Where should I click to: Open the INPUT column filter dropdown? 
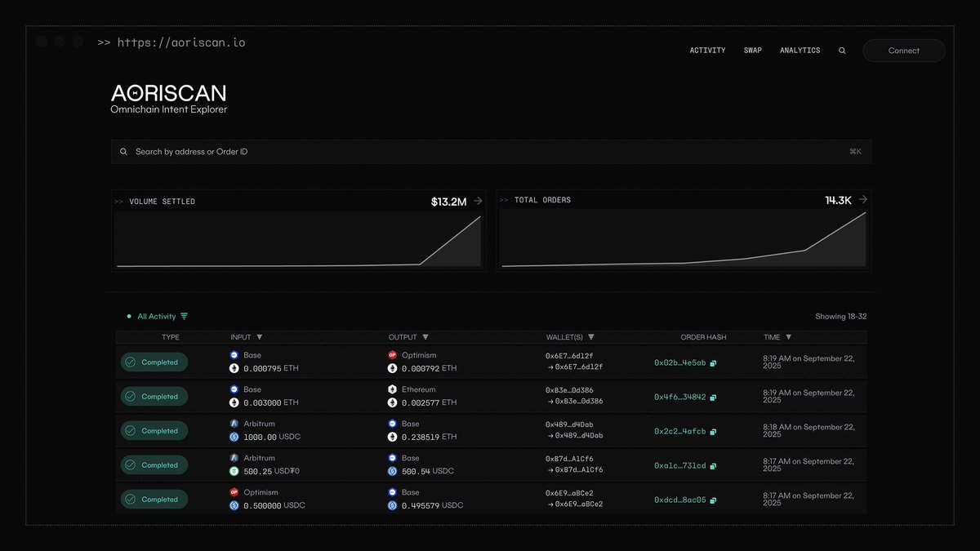tap(260, 337)
